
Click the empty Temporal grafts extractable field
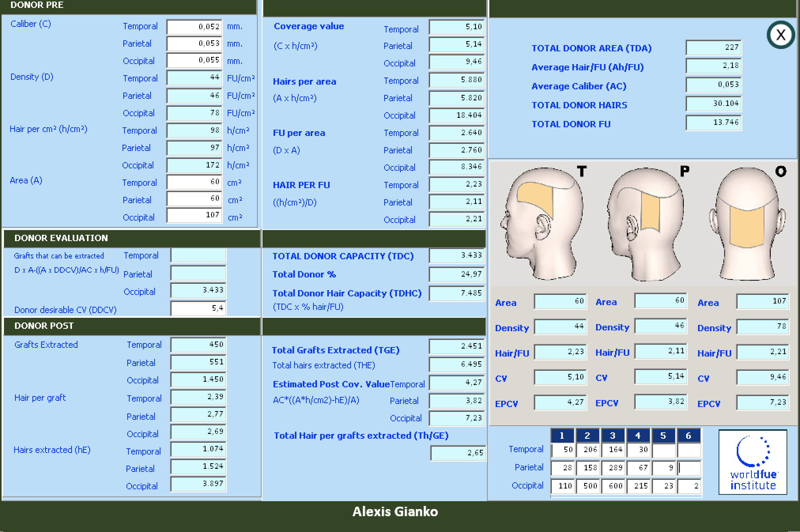[198, 255]
